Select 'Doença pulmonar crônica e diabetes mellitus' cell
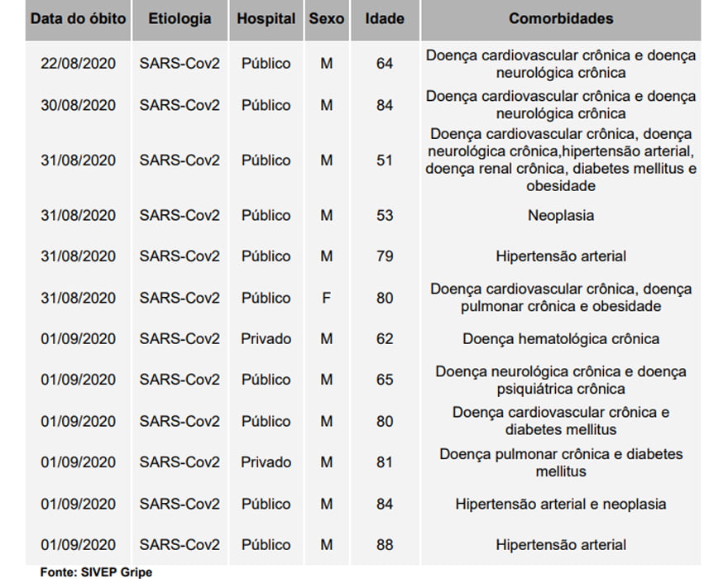The height and width of the screenshot is (579, 728). pos(561,462)
